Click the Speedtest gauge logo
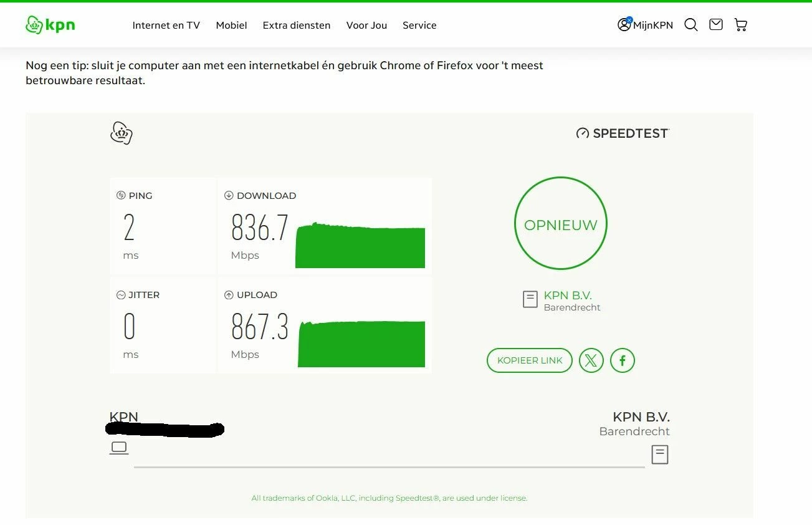The width and height of the screenshot is (812, 525). click(583, 133)
